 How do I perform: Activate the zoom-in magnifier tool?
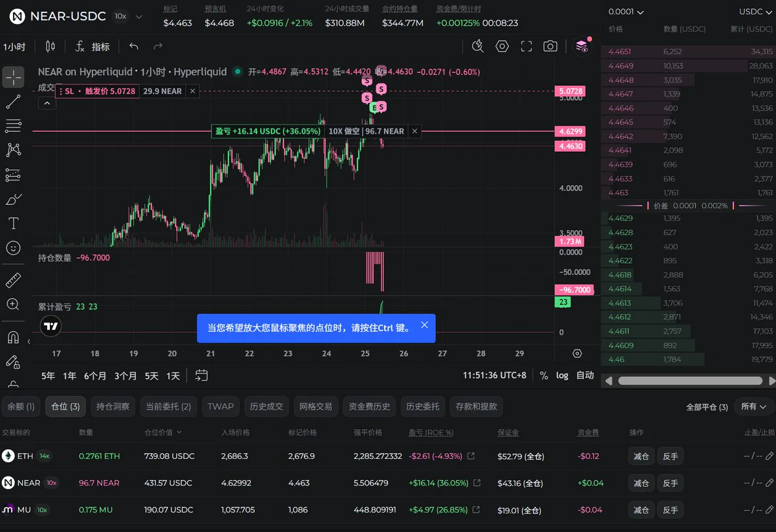click(13, 304)
